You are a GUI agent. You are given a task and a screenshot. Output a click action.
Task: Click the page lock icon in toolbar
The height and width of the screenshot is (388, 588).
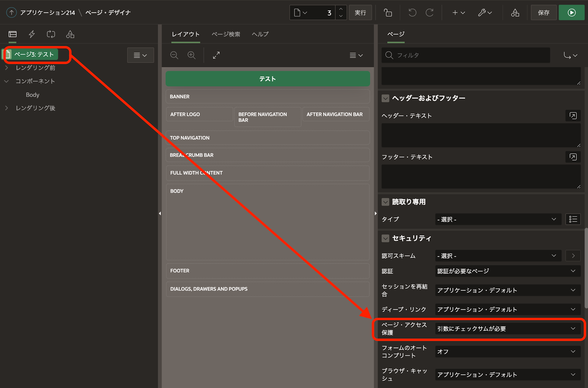coord(388,13)
